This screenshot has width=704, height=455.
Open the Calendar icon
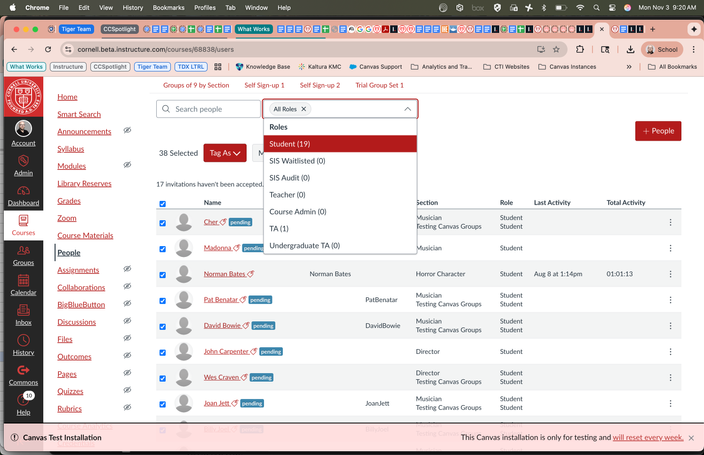[x=23, y=280]
